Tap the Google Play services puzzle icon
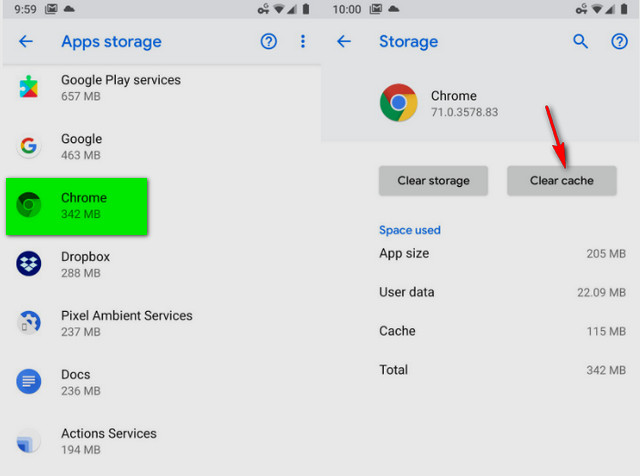640x476 pixels. point(29,87)
